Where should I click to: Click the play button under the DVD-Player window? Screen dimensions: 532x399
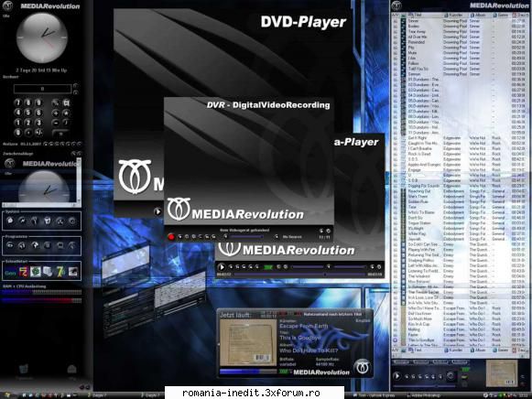click(x=157, y=211)
